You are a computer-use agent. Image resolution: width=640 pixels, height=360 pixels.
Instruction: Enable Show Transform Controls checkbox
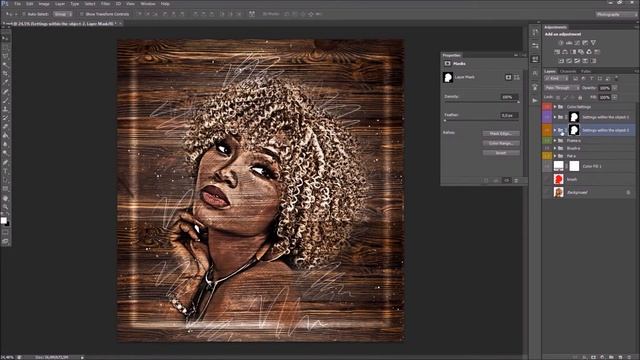[x=82, y=14]
